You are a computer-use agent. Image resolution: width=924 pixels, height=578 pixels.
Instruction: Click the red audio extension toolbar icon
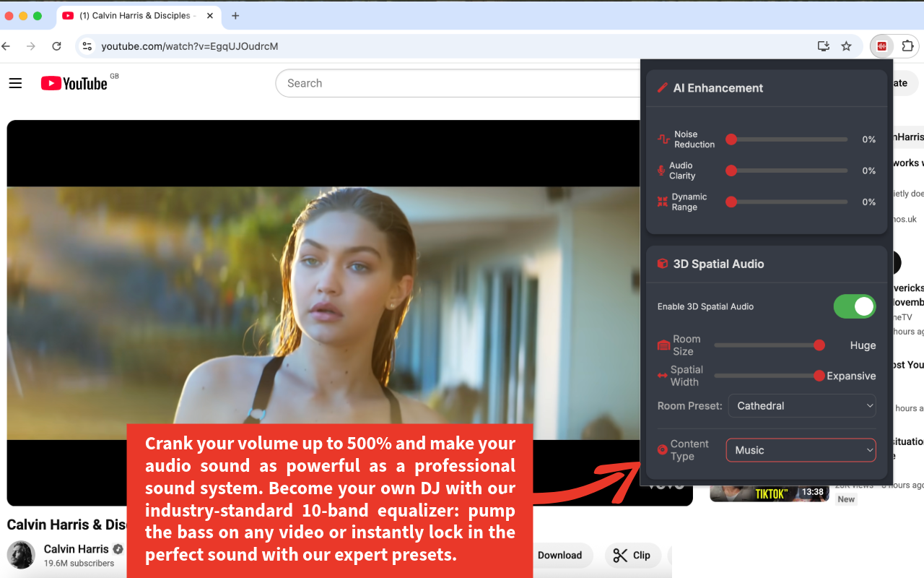881,46
